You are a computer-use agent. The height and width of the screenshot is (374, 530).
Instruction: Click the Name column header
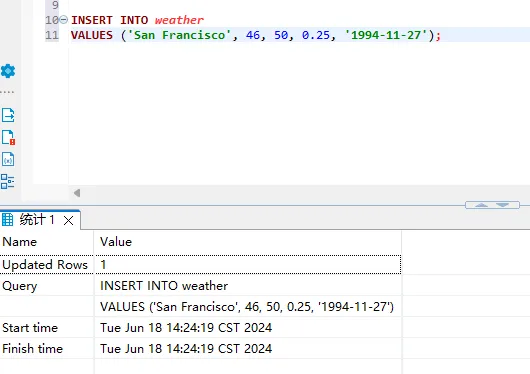pos(47,242)
